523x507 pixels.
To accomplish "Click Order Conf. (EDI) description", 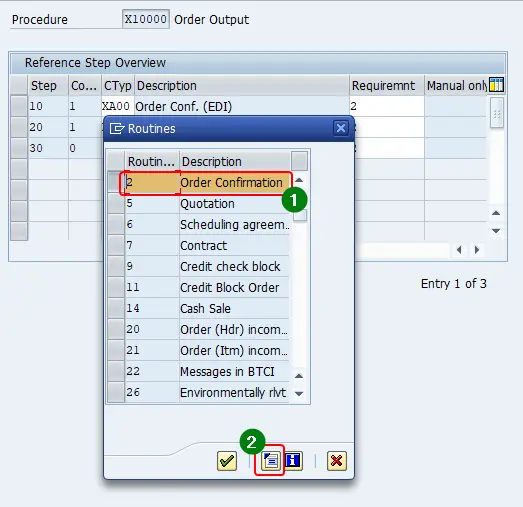I will 242,106.
